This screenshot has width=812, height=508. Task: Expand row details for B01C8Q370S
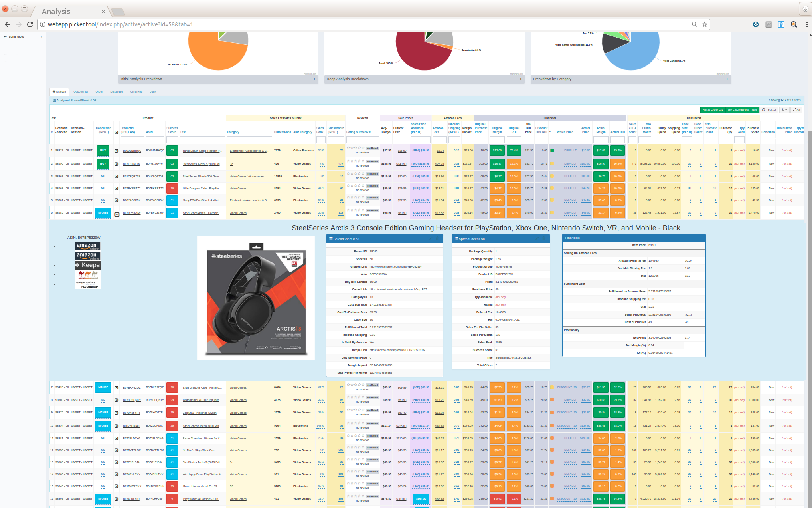coord(117,177)
